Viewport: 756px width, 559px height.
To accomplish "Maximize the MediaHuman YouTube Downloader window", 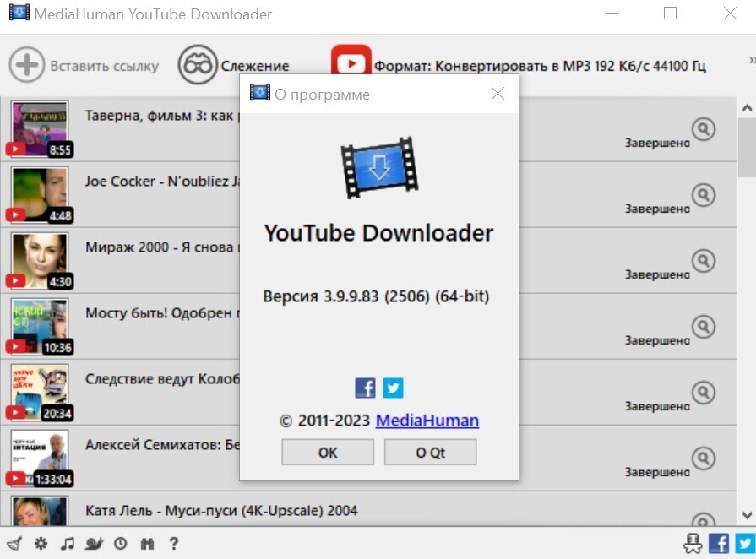I will coord(670,14).
